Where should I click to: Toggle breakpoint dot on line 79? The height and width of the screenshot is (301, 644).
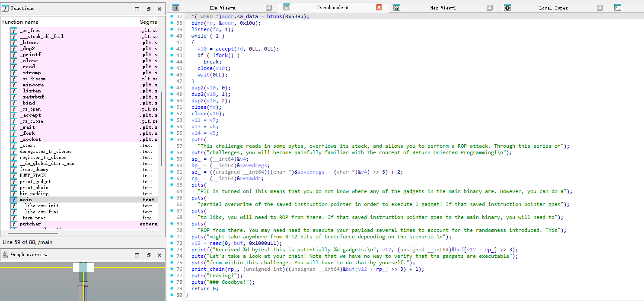click(172, 288)
